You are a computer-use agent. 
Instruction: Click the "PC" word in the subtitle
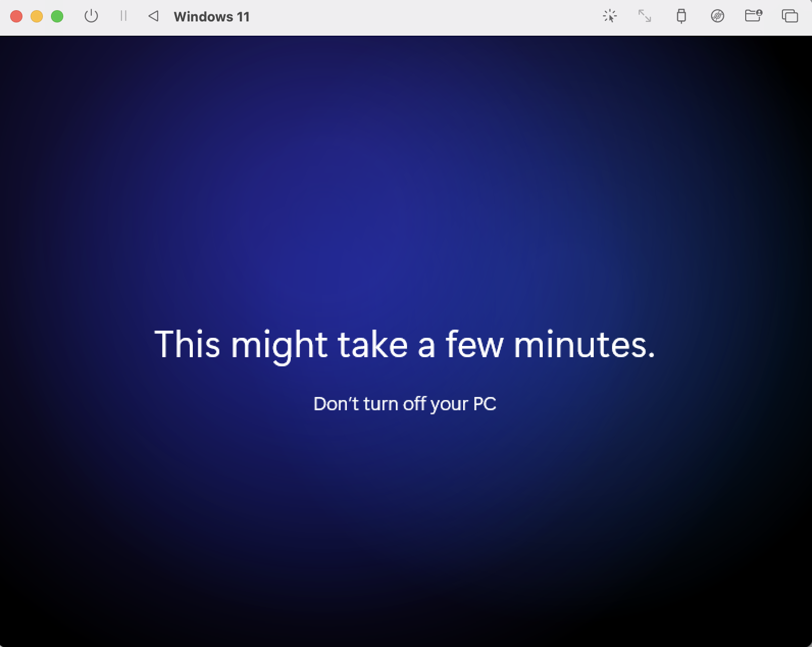[x=485, y=404]
